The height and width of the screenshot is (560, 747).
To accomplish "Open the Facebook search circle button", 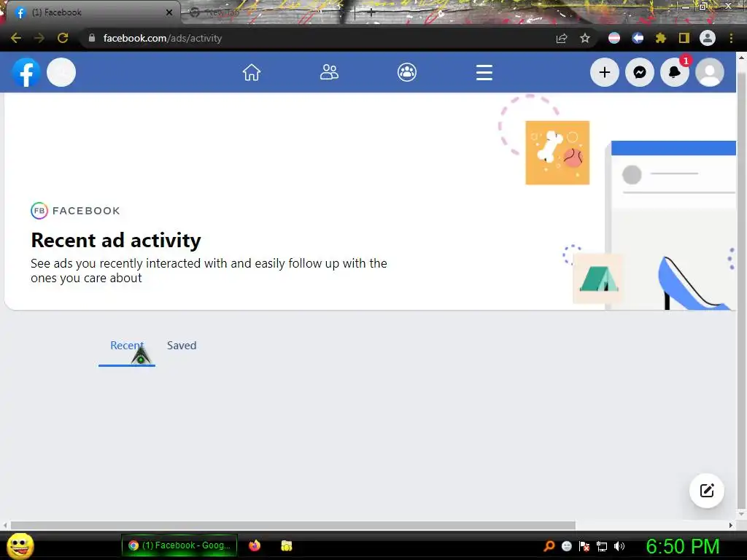I will (61, 72).
